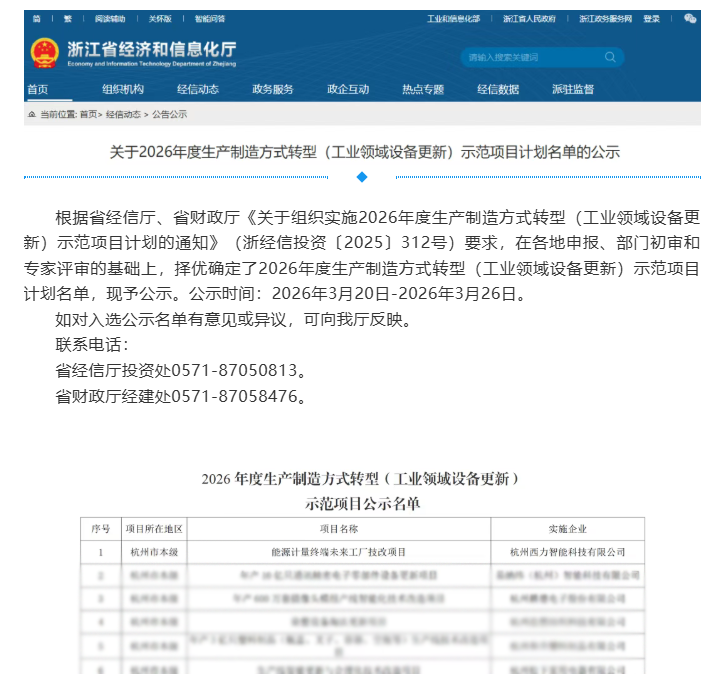The width and height of the screenshot is (720, 674).
Task: Click 公告公示 in breadcrumb
Action: pos(170,114)
